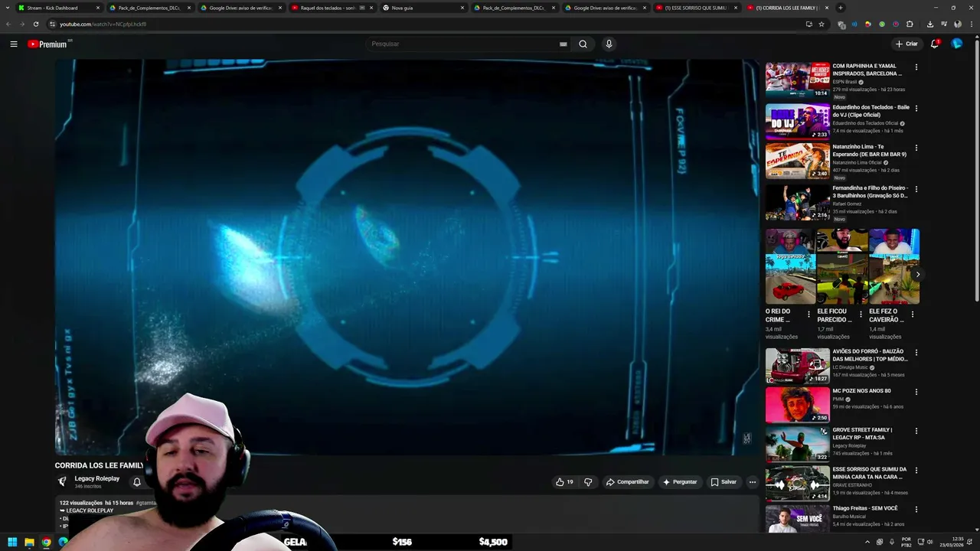
Task: Open ELE FICOU PARECIDO short thumbnail
Action: click(842, 266)
